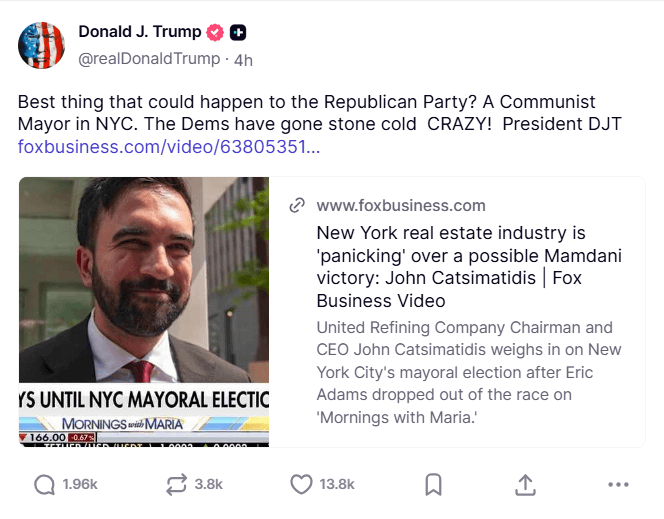Click the bold display name in the post header
The width and height of the screenshot is (664, 519).
[139, 32]
